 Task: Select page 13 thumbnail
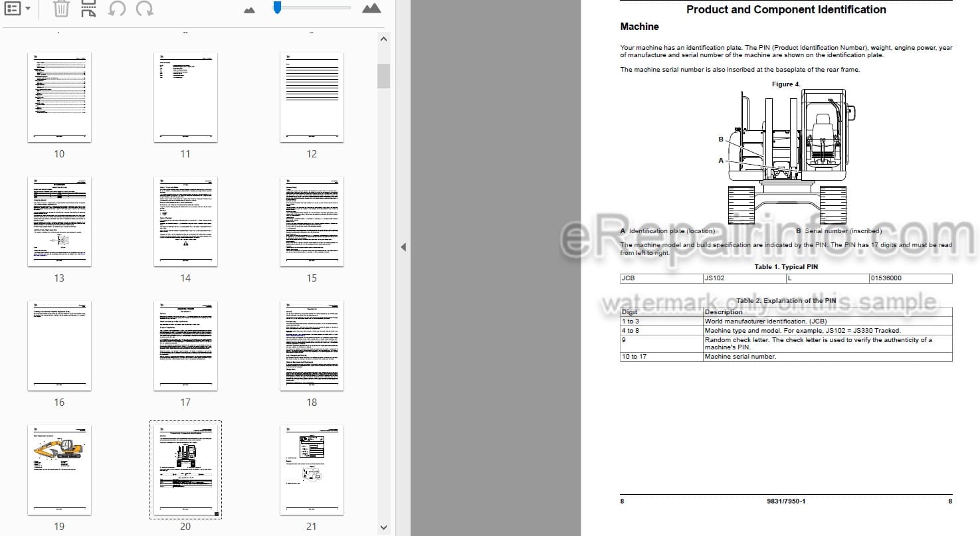click(x=59, y=221)
